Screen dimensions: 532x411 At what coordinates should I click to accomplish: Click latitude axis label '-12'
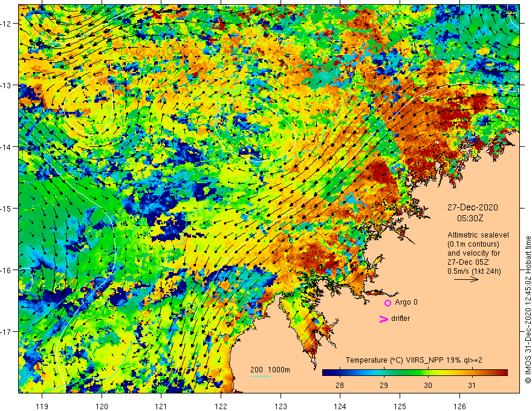pos(7,24)
